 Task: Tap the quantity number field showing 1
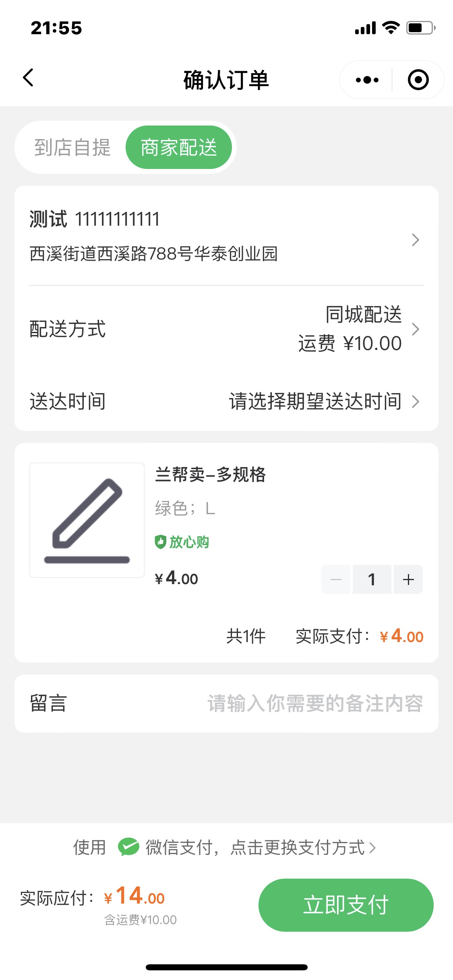point(372,579)
